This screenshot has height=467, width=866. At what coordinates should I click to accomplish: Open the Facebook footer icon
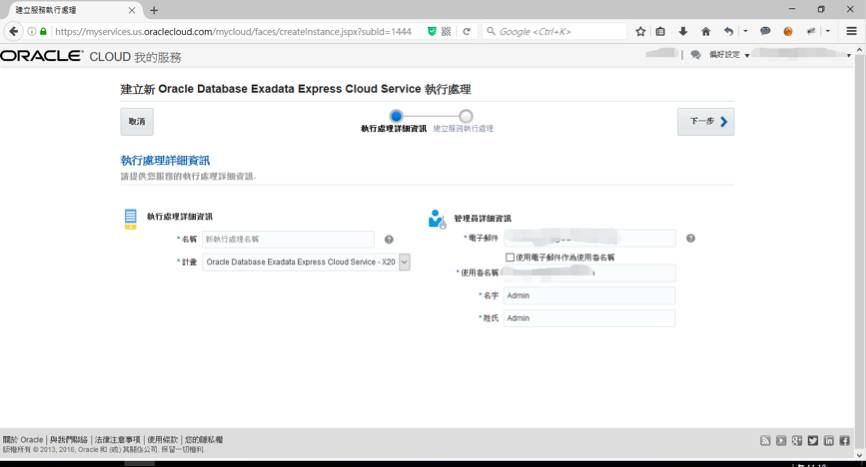coord(845,440)
